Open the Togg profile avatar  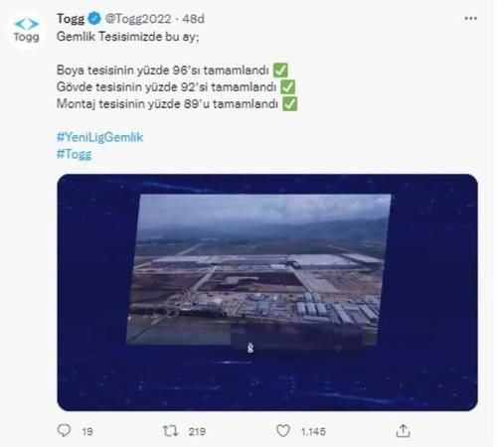pos(27,31)
